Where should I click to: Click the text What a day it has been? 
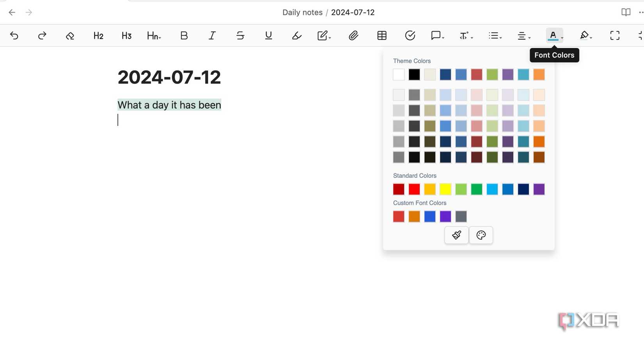point(169,105)
